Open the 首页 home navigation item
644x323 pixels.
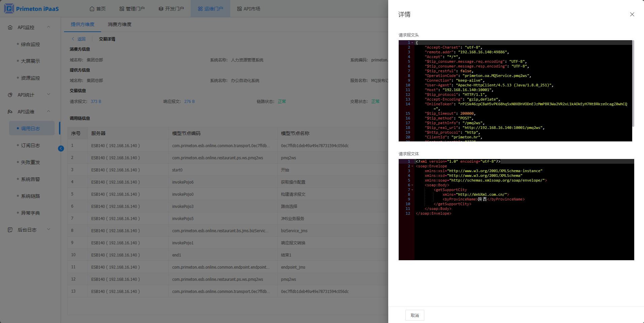[x=97, y=9]
